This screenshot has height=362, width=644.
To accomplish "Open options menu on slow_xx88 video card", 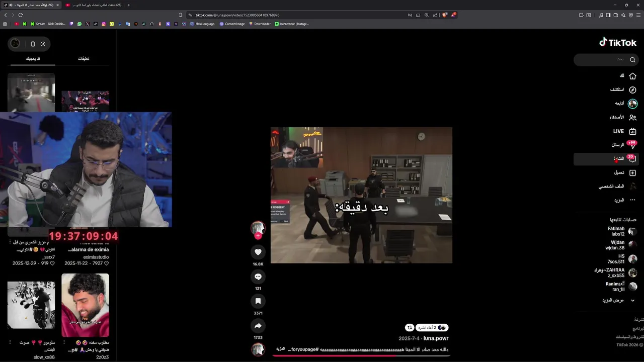I will coord(10,342).
